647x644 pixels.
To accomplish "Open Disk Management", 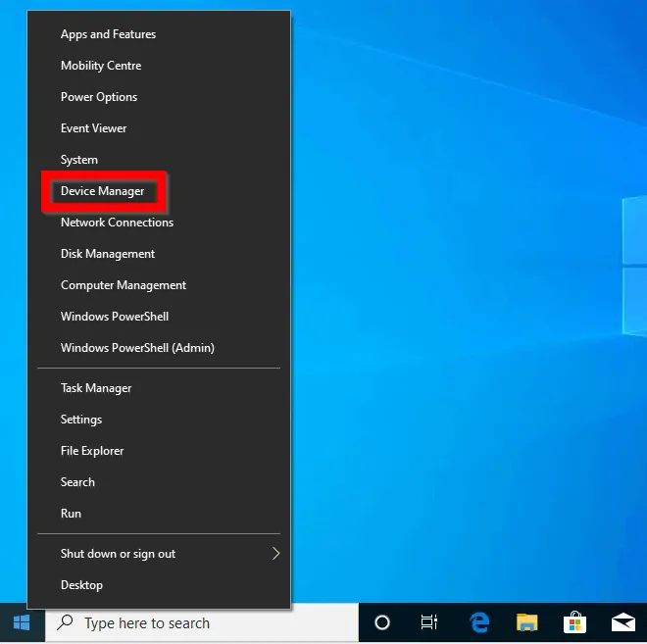I will [x=108, y=254].
